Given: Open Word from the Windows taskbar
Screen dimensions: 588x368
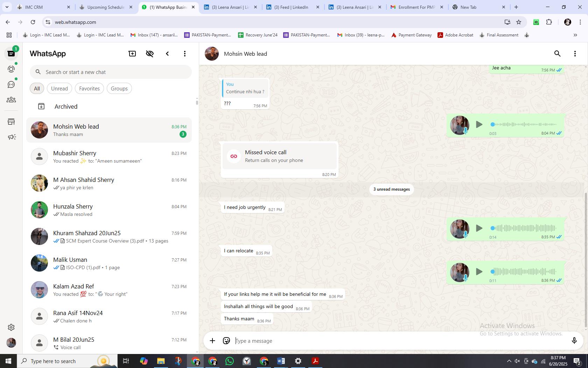Looking at the screenshot, I should (x=281, y=361).
